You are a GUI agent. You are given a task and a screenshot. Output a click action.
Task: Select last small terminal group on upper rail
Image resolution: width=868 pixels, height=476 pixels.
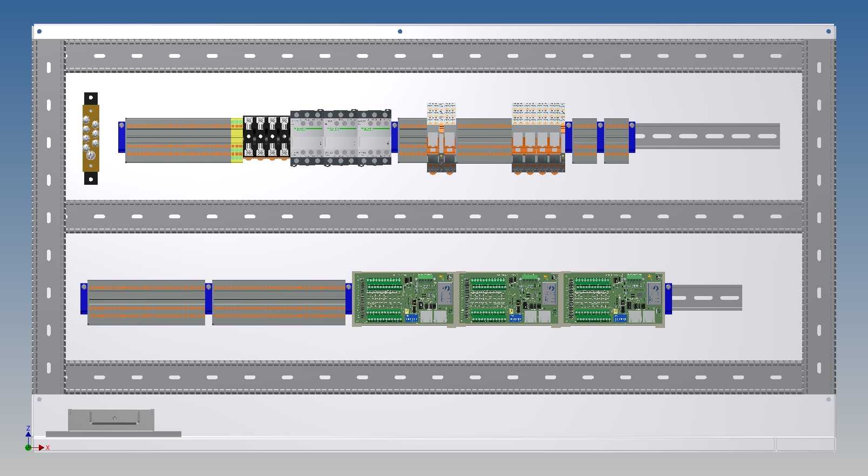[x=616, y=140]
